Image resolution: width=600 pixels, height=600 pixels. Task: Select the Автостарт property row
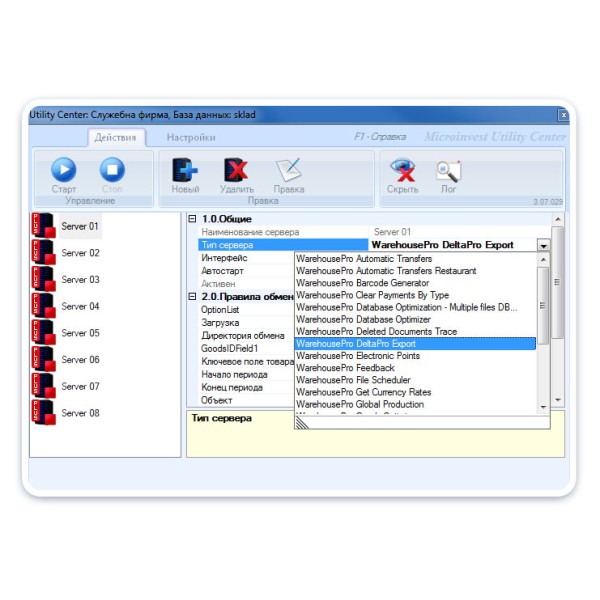[x=246, y=271]
